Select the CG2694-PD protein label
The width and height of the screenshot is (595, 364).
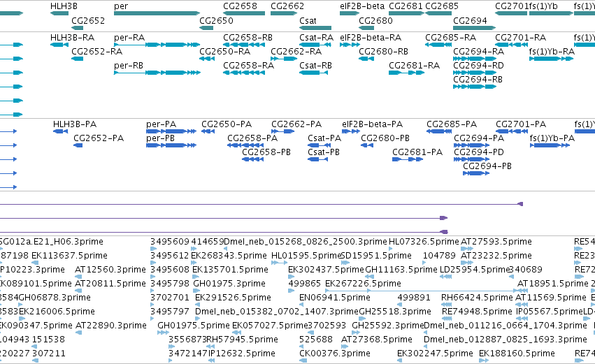point(479,152)
